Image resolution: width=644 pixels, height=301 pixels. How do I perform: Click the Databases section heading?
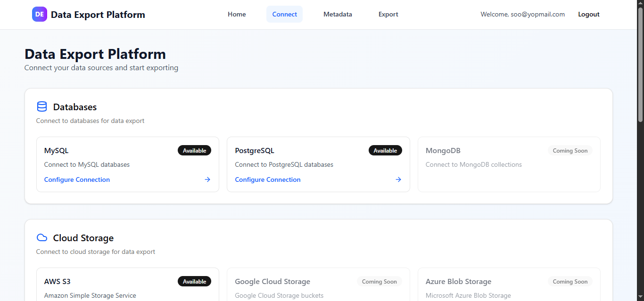coord(75,107)
